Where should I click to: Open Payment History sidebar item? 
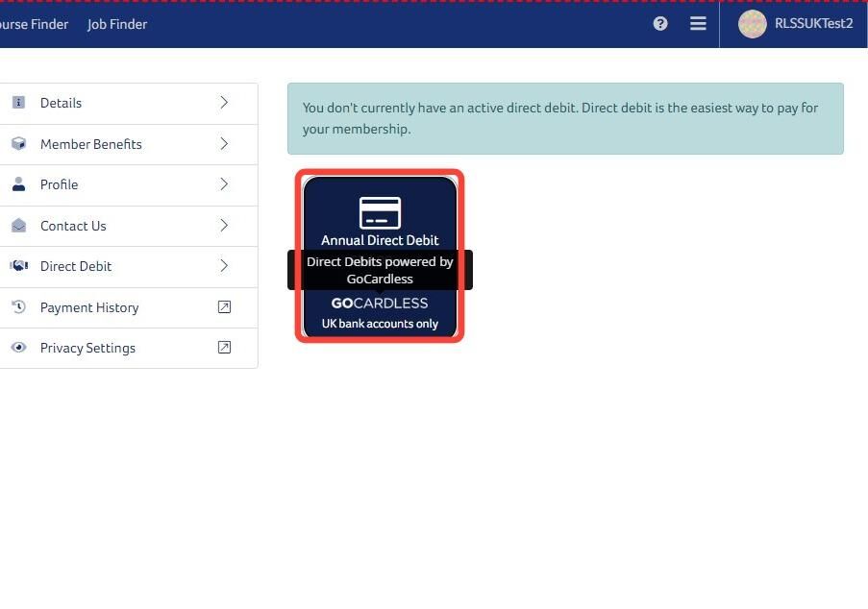pos(129,308)
